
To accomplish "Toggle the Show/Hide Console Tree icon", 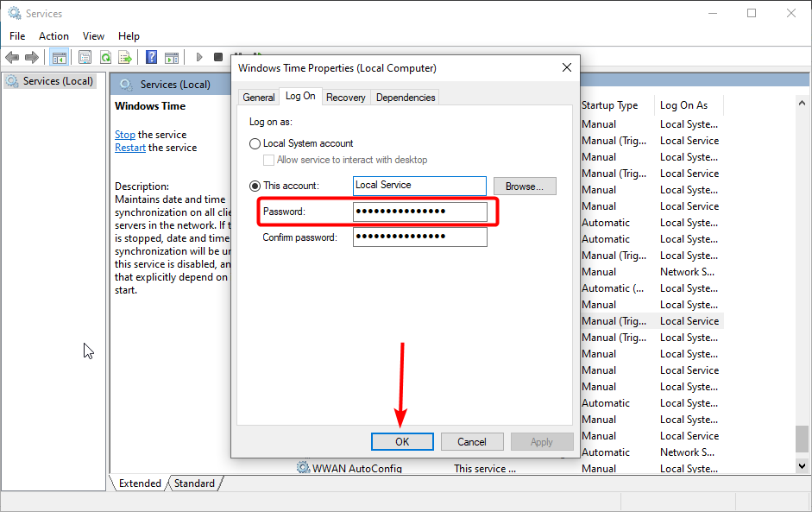I will coord(59,57).
